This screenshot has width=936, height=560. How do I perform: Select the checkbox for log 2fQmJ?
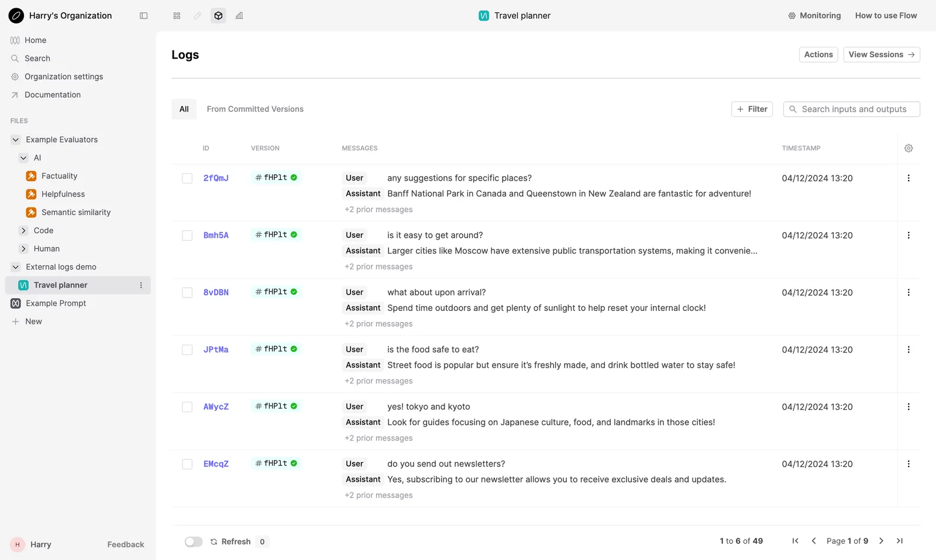click(187, 178)
